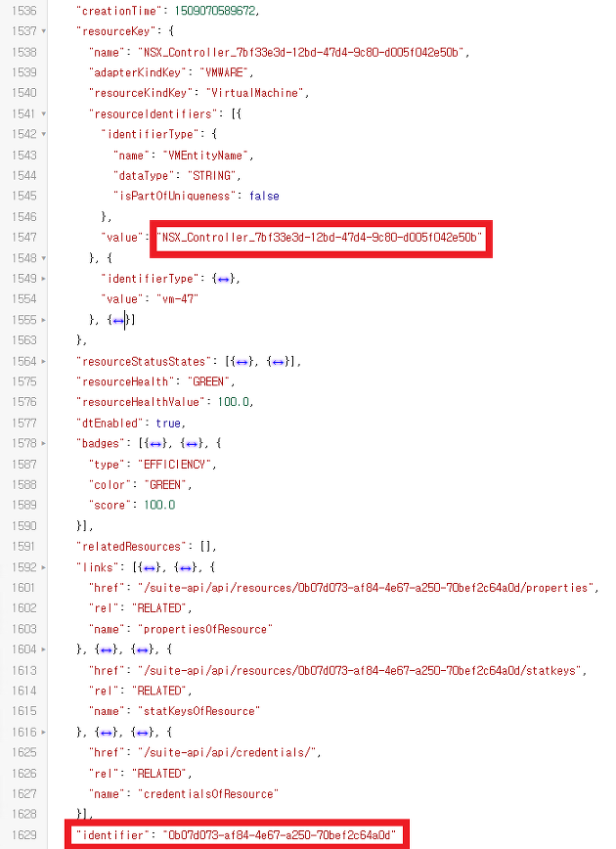The height and width of the screenshot is (849, 616).
Task: Open first folded marker on line 1616
Action: pyautogui.click(x=107, y=733)
